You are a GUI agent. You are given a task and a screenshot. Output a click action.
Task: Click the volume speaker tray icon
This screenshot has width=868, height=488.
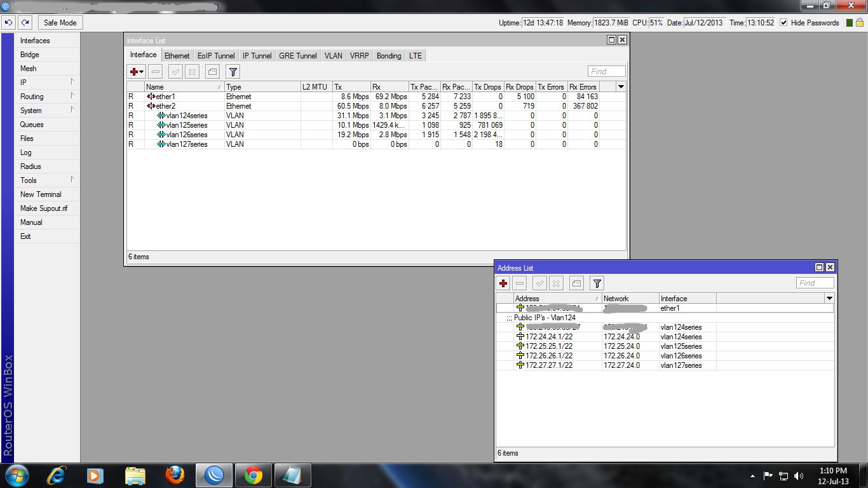click(799, 475)
